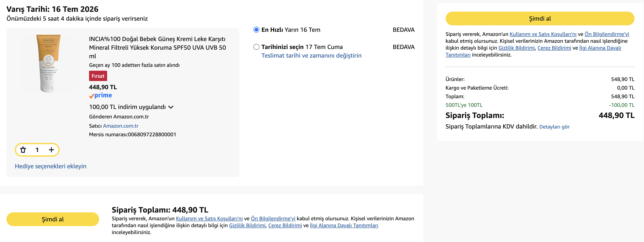The image size is (644, 242).
Task: Click the quantity value 1 in stepper
Action: tap(37, 150)
